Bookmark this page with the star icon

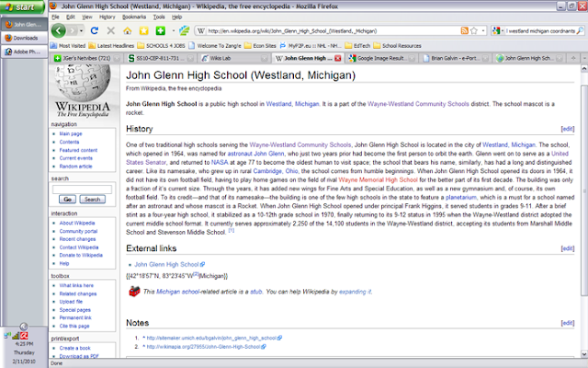(x=474, y=30)
